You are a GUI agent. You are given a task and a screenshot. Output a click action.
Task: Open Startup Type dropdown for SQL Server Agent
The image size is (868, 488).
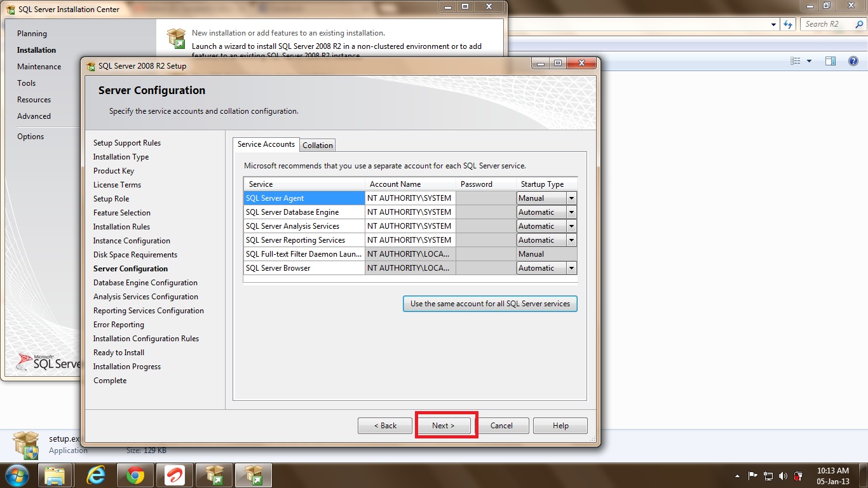tap(571, 198)
